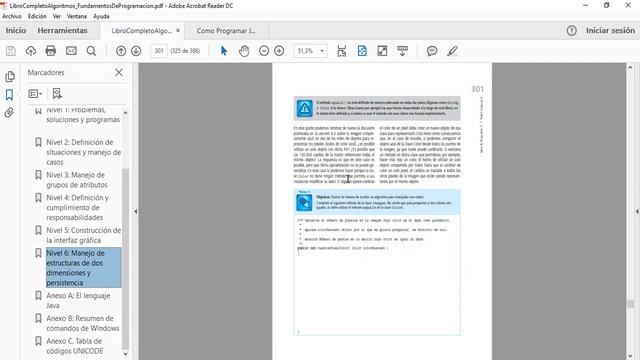Enter full screen mode icon
The height and width of the screenshot is (360, 640).
click(x=382, y=51)
